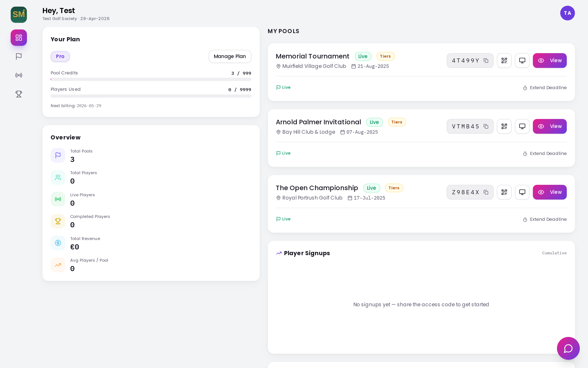Viewport: 588px width, 368px height.
Task: Extend Deadline for Memorial Tournament
Action: click(545, 88)
